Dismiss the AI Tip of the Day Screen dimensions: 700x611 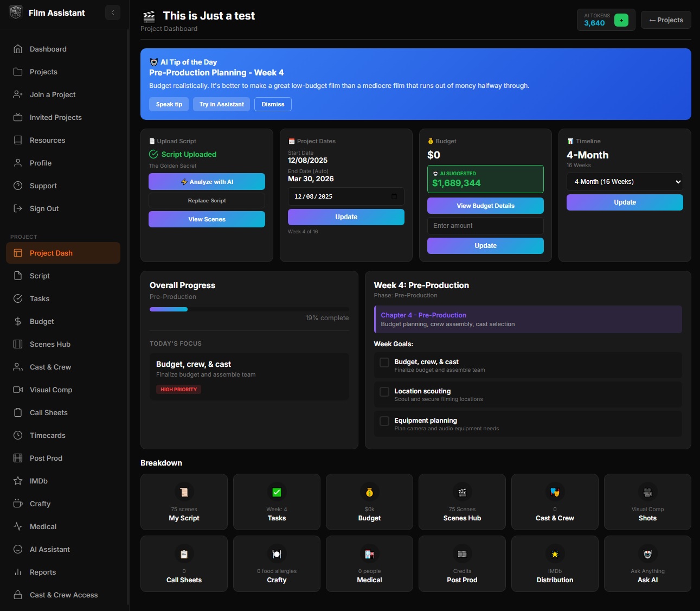(273, 104)
